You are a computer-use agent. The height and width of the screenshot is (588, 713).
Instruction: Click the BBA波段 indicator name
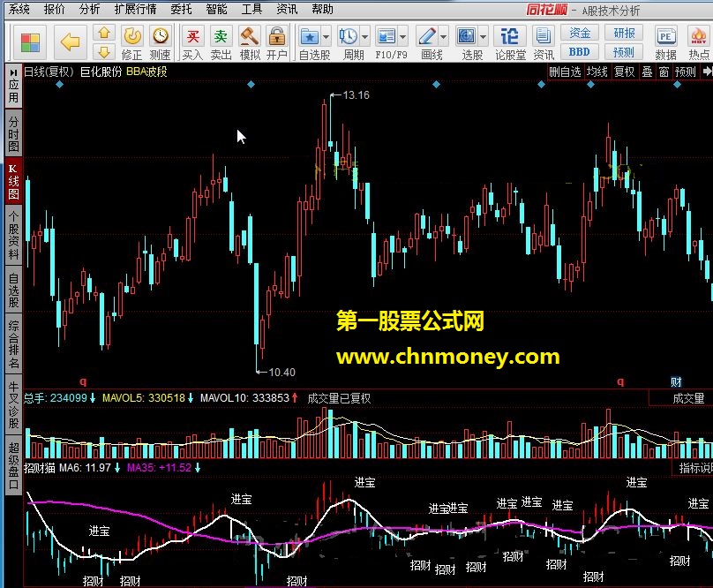(146, 72)
